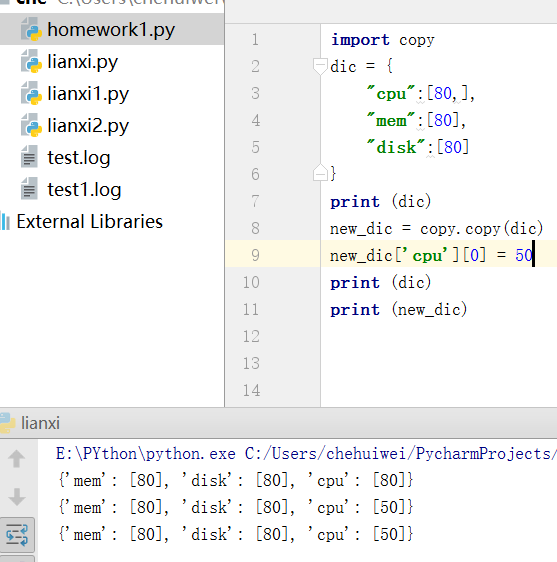Collapse the dic dictionary fold marker on line 2
The width and height of the screenshot is (557, 562).
click(x=320, y=66)
